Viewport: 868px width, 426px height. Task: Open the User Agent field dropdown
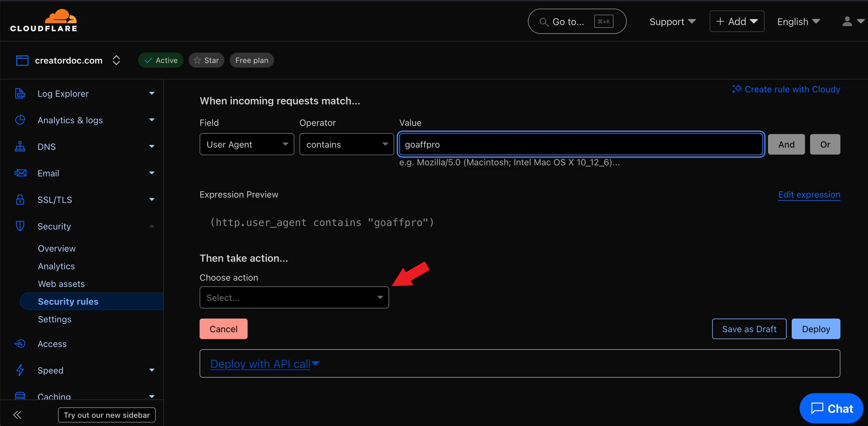pos(247,145)
